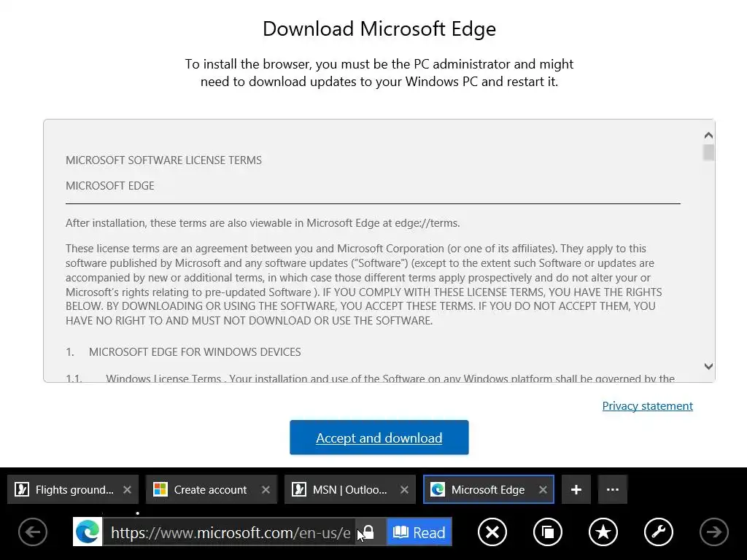Click license terms scroll down arrow
747x560 pixels.
708,366
